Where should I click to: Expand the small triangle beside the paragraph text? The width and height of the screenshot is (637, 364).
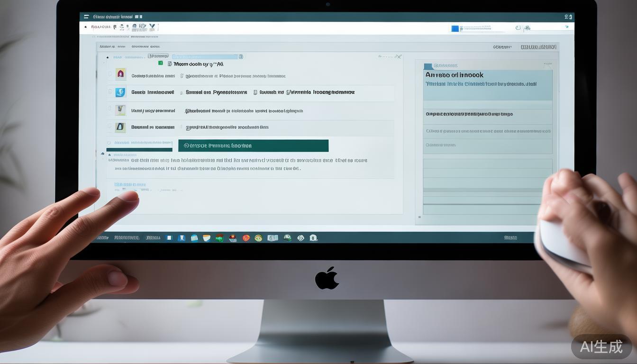(103, 154)
